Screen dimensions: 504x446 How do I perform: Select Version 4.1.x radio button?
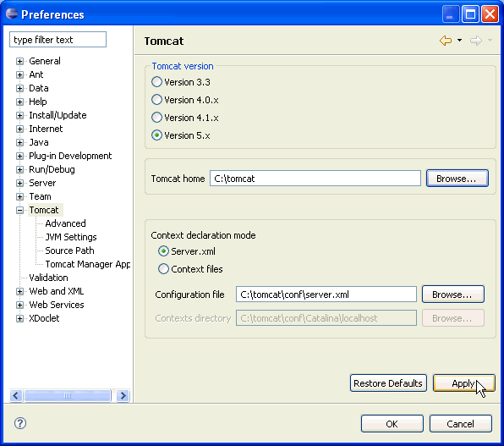click(156, 118)
